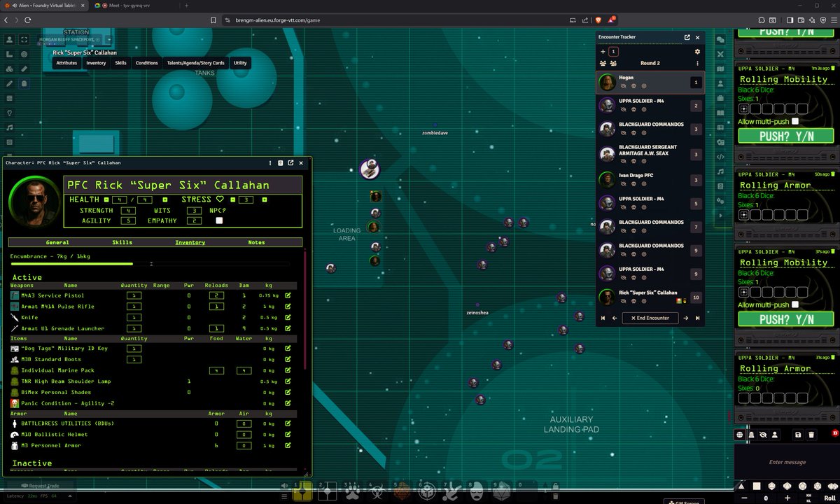Set chat roll mode to self roll
Image resolution: width=840 pixels, height=504 pixels.
[774, 435]
